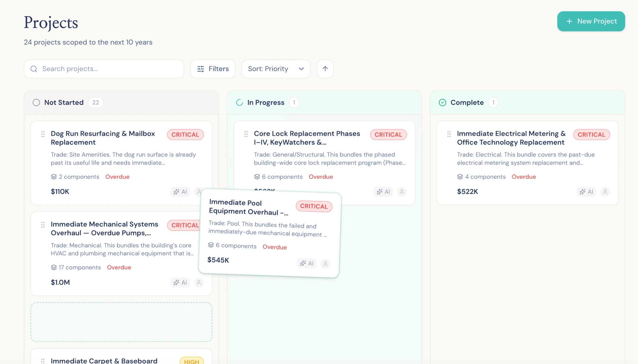Open the Immediate Mechanical Systems Overhaul title
This screenshot has width=638, height=364.
[104, 229]
